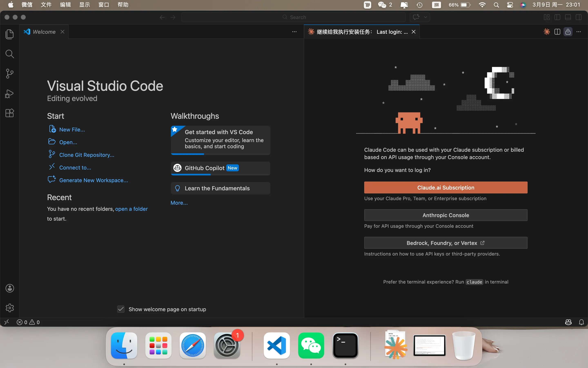Toggle the bottom Panel visibility

[568, 17]
